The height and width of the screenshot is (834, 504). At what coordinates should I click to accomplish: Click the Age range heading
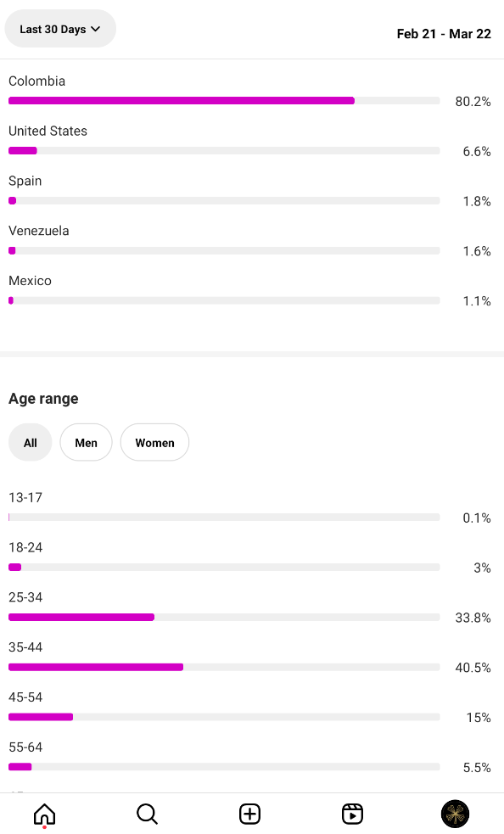click(x=43, y=399)
